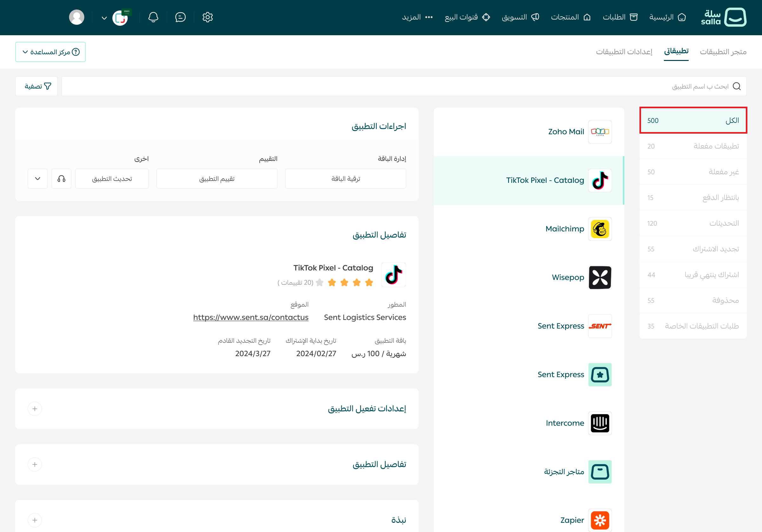Switch to إعدادات التطبيقات tab
The width and height of the screenshot is (762, 532).
coord(624,52)
